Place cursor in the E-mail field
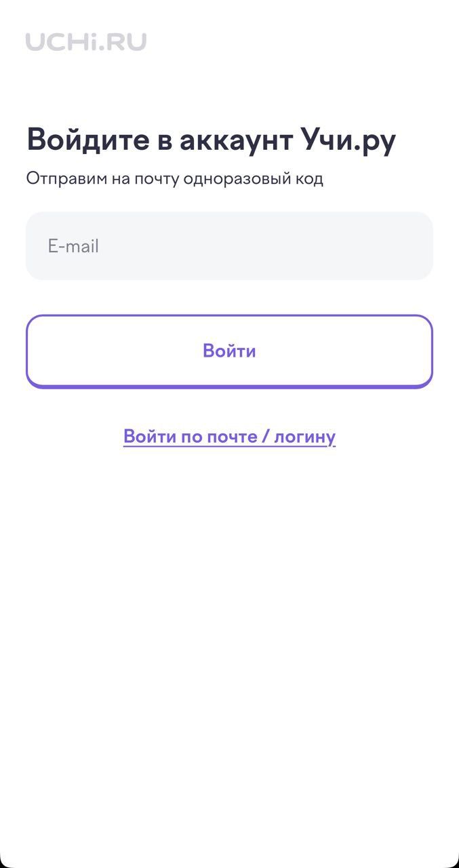 coord(229,245)
